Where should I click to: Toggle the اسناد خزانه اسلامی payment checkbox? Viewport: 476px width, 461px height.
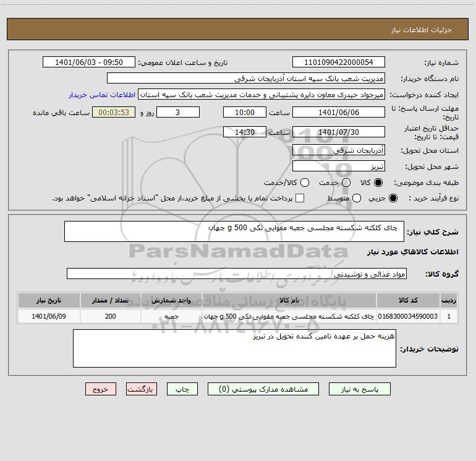[x=300, y=198]
